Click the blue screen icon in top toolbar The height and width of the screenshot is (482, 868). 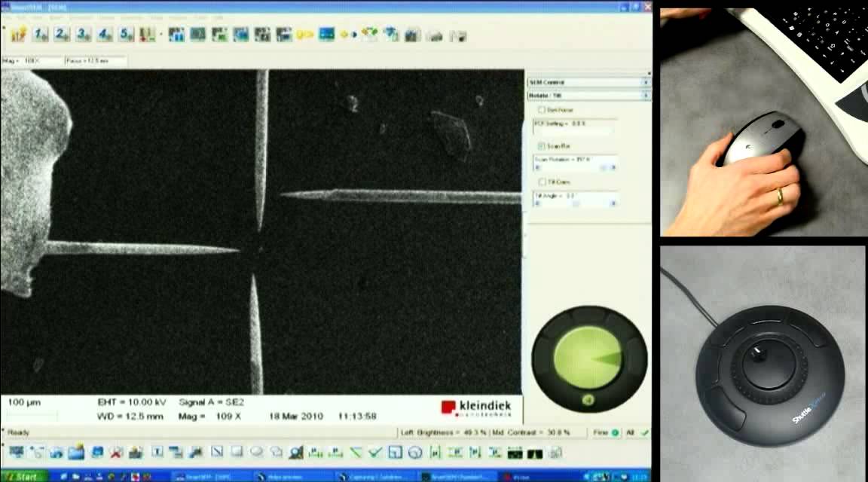tap(326, 35)
